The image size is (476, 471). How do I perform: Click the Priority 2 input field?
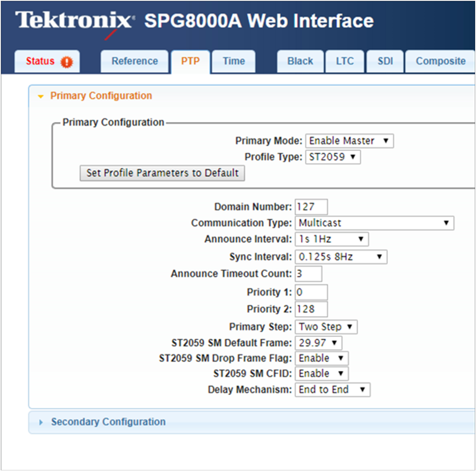[x=311, y=309]
